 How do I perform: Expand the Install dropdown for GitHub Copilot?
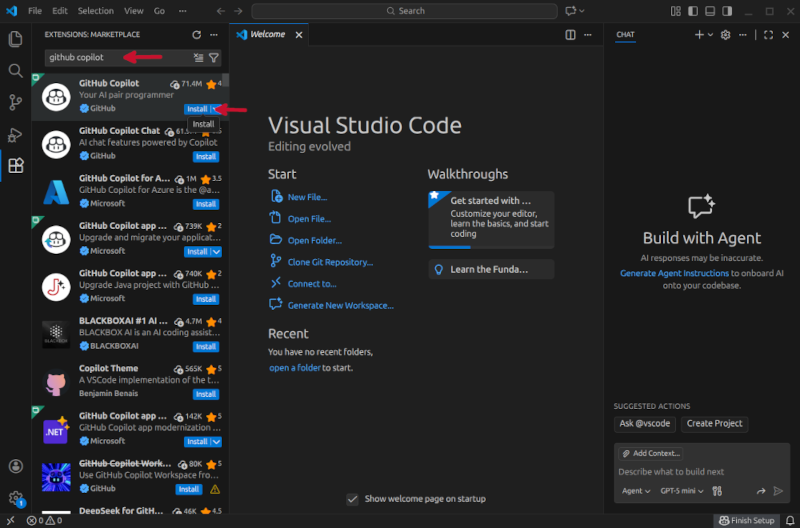pos(216,109)
